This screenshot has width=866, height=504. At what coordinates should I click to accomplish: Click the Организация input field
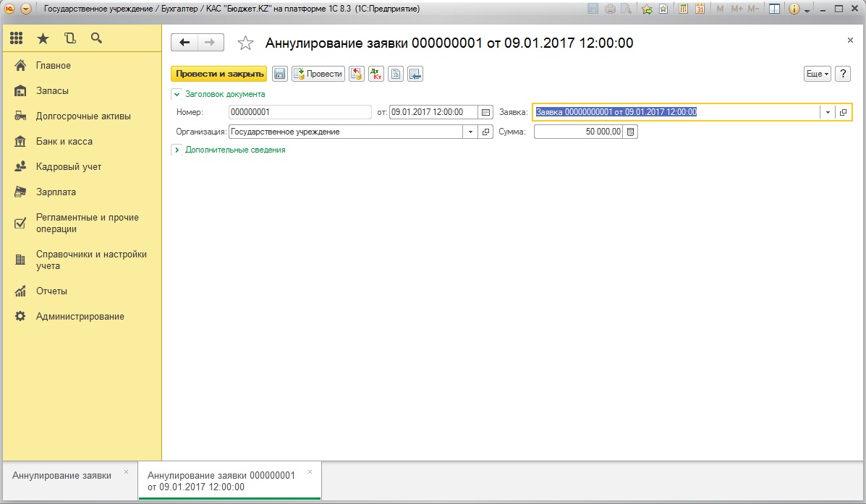click(346, 132)
